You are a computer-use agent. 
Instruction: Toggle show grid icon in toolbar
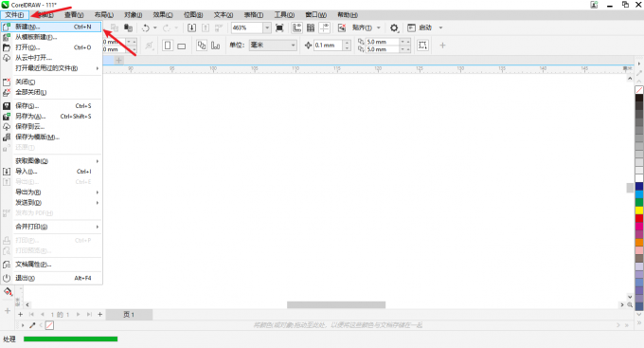311,27
